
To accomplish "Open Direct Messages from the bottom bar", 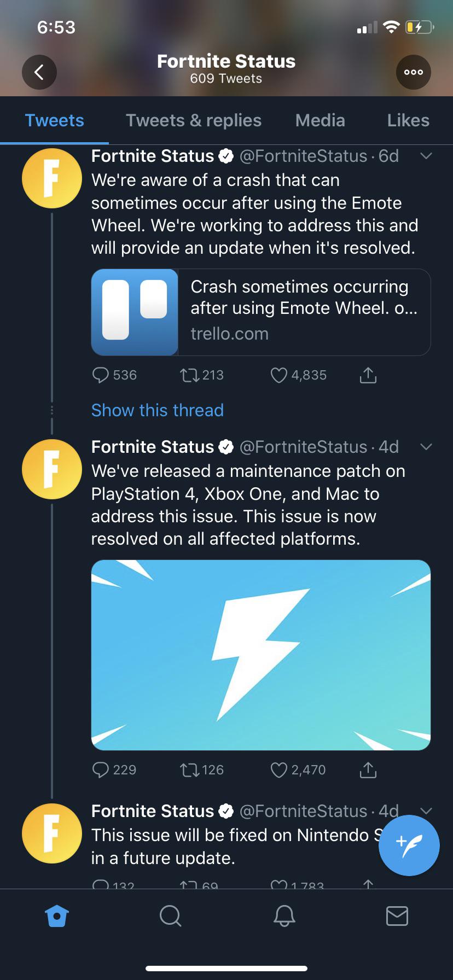I will [x=398, y=917].
